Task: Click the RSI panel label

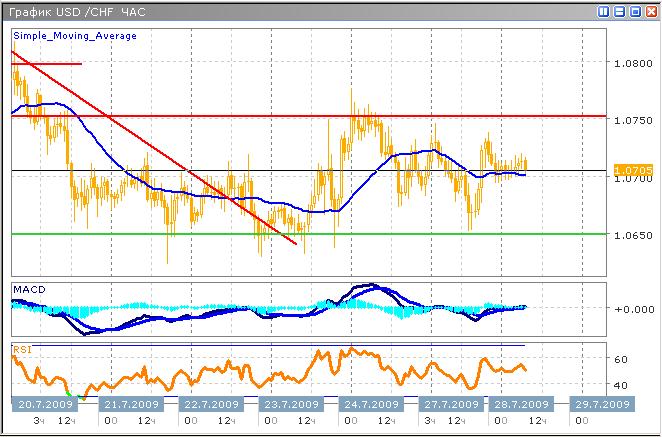Action: 21,350
